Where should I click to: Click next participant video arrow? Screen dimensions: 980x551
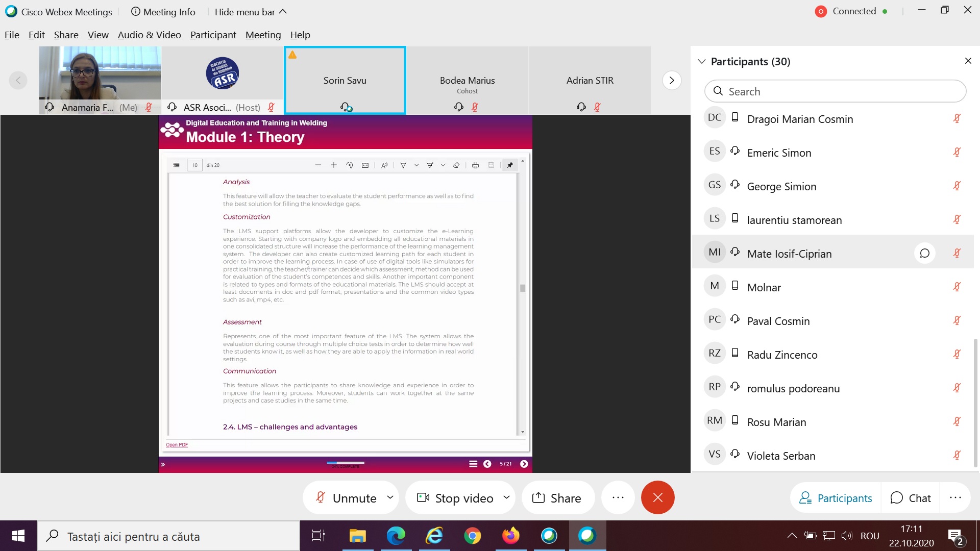pyautogui.click(x=671, y=81)
